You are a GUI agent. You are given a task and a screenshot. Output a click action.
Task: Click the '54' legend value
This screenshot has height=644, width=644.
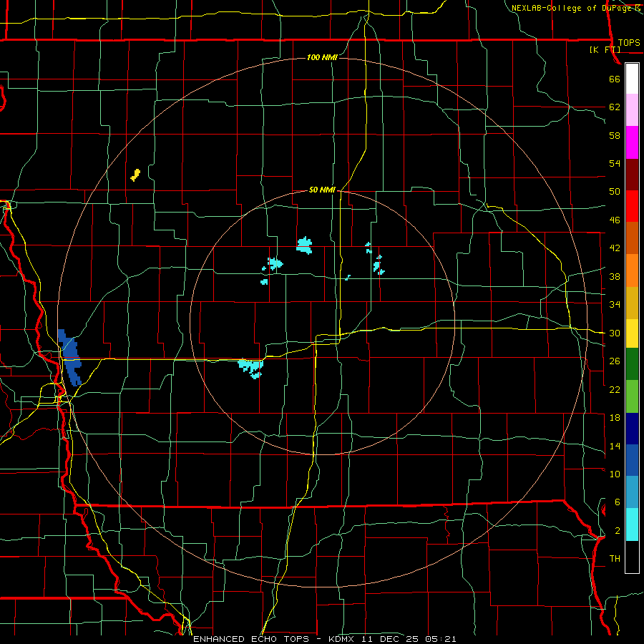tap(615, 163)
